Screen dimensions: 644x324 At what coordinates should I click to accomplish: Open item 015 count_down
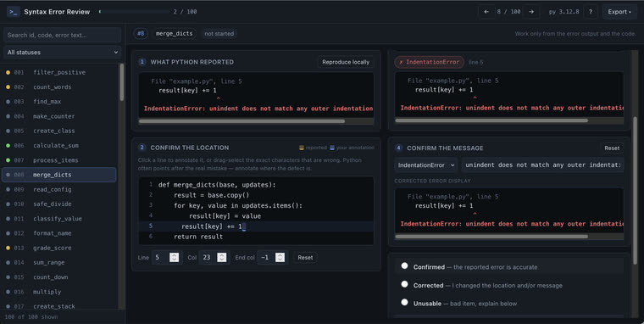59,277
